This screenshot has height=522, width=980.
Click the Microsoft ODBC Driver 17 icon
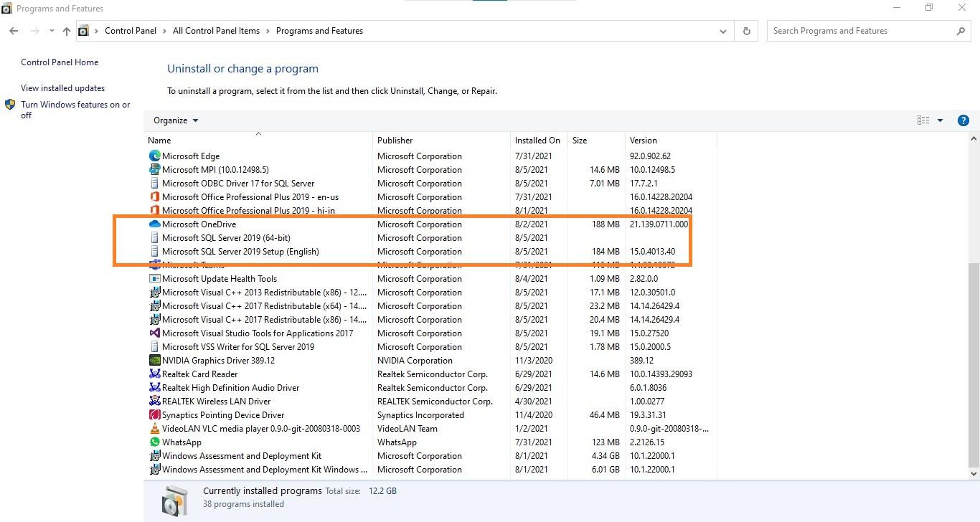coord(154,184)
